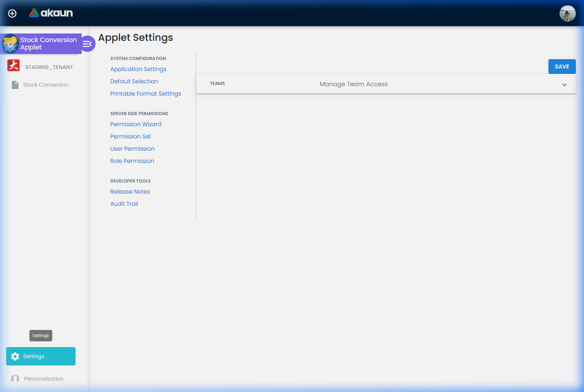The height and width of the screenshot is (392, 584).
Task: Open Permission Wizard
Action: [x=136, y=124]
